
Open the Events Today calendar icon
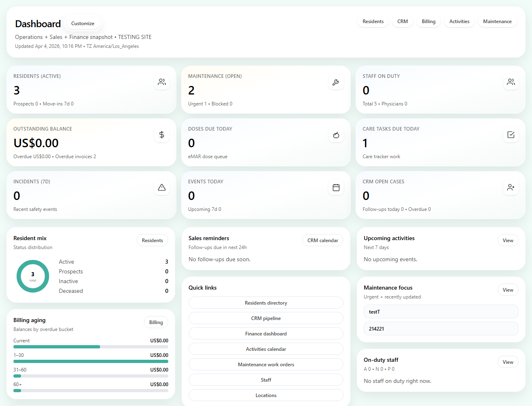(336, 187)
